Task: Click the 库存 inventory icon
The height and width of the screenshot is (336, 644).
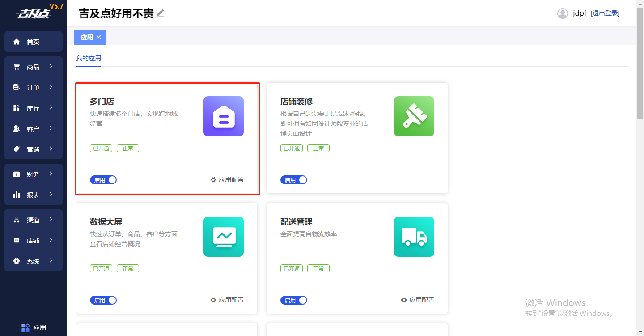Action: tap(17, 108)
